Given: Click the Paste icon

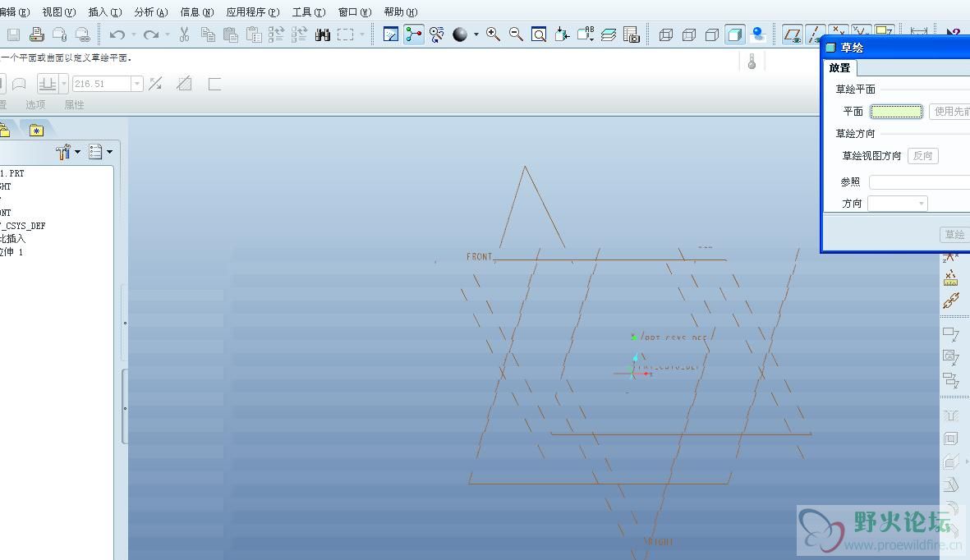Looking at the screenshot, I should (x=231, y=34).
